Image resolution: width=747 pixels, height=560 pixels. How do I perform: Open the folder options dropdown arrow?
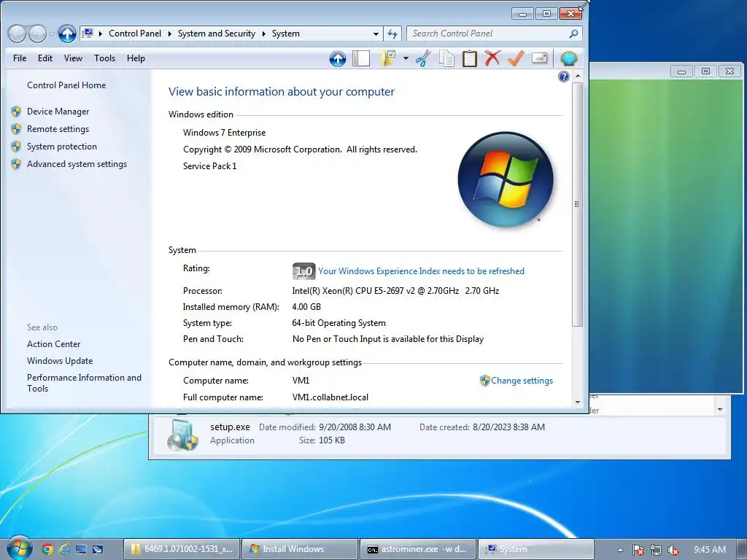(406, 58)
